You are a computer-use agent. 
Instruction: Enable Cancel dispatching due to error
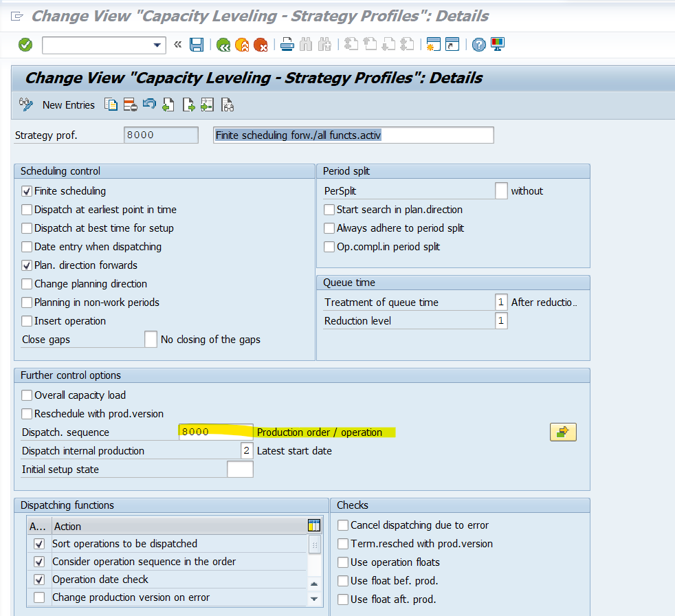[x=343, y=525]
